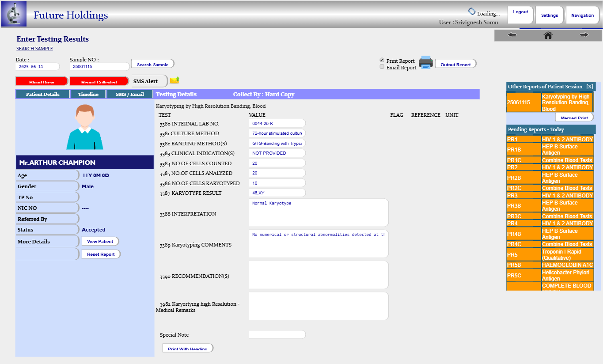Screen dimensions: 603x364
Task: Click the Karyotype Result value field
Action: [277, 193]
